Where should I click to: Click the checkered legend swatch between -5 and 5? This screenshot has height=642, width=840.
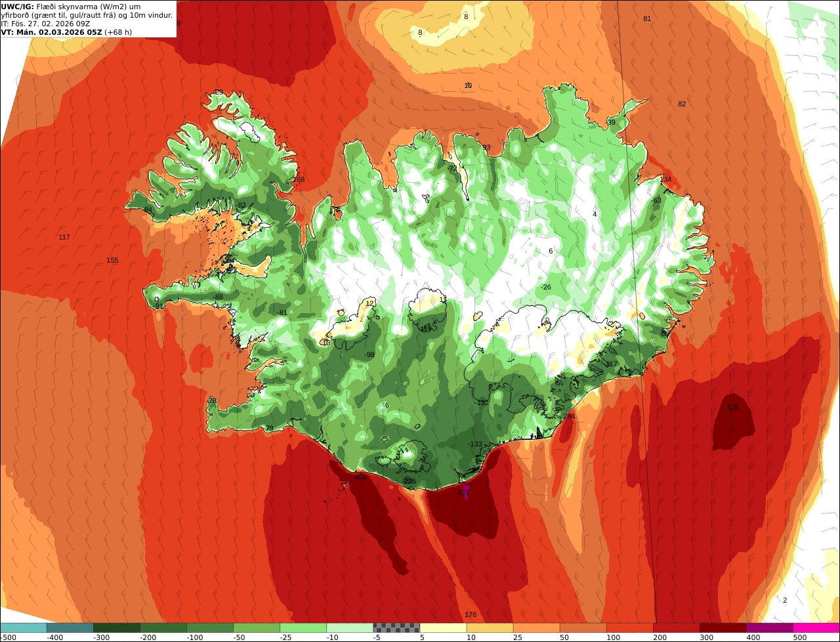point(396,628)
